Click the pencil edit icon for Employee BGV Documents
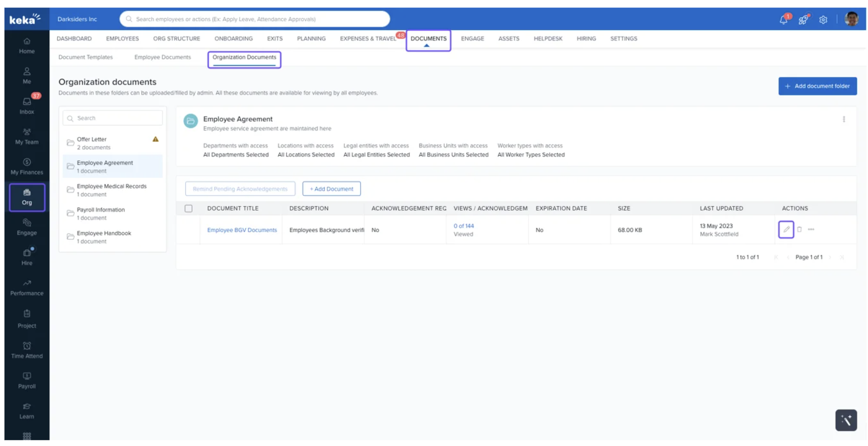Image resolution: width=868 pixels, height=446 pixels. (786, 229)
